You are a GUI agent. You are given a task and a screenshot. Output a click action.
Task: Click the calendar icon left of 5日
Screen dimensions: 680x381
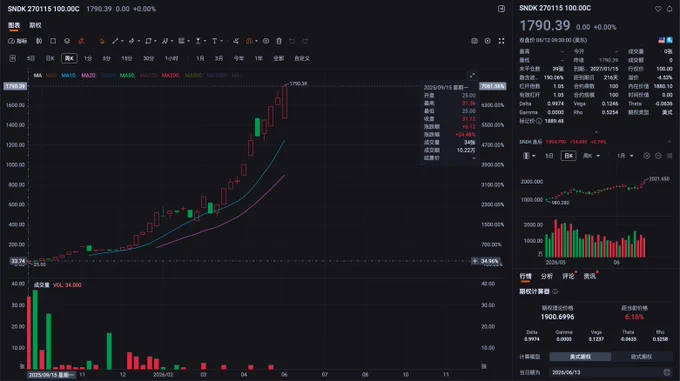pyautogui.click(x=13, y=58)
